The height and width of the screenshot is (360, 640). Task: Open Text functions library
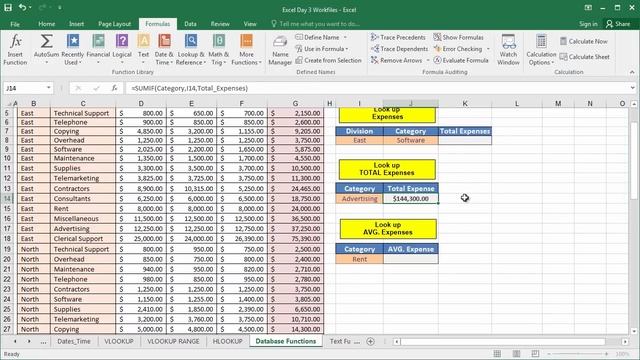point(143,49)
